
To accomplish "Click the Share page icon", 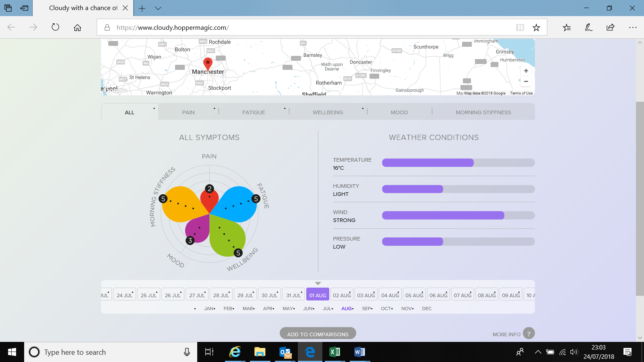I will coord(610,27).
